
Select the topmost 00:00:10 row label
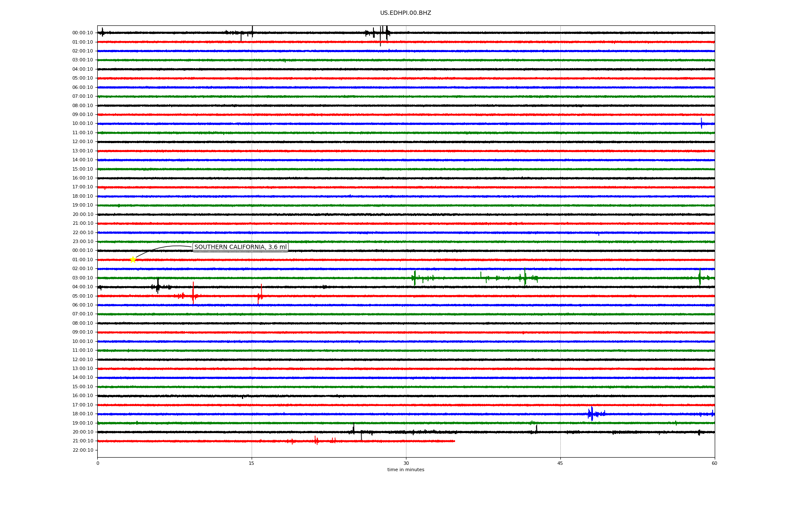(x=83, y=33)
